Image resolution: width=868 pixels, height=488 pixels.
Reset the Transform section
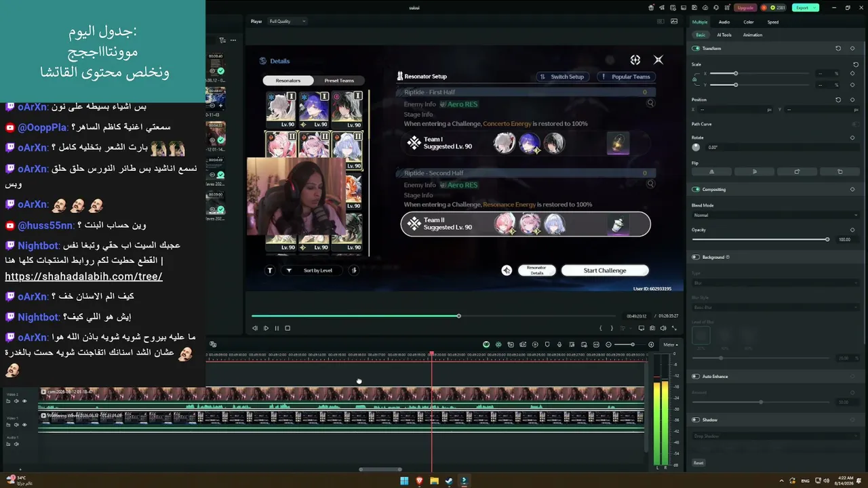click(838, 48)
